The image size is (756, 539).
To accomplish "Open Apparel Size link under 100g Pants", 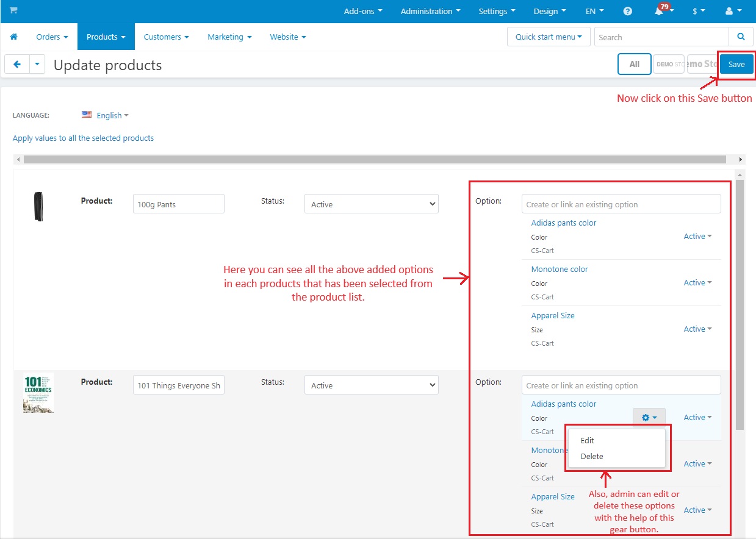I will [x=553, y=315].
